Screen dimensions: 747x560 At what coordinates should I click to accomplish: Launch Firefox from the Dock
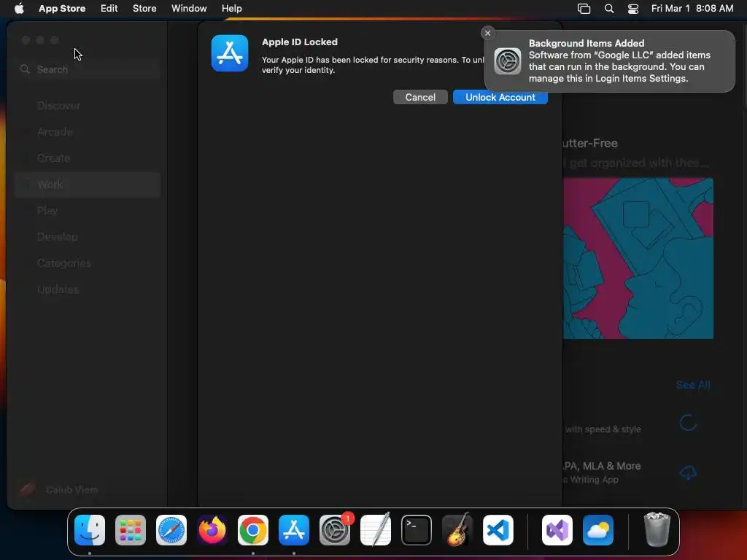212,530
